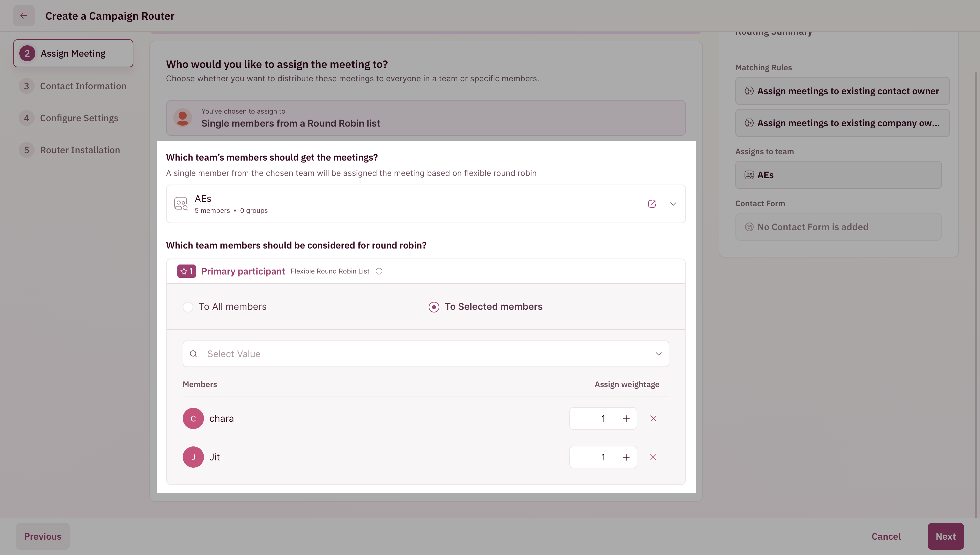Image resolution: width=980 pixels, height=555 pixels.
Task: Click the AEs team group icon in selector
Action: pyautogui.click(x=181, y=204)
